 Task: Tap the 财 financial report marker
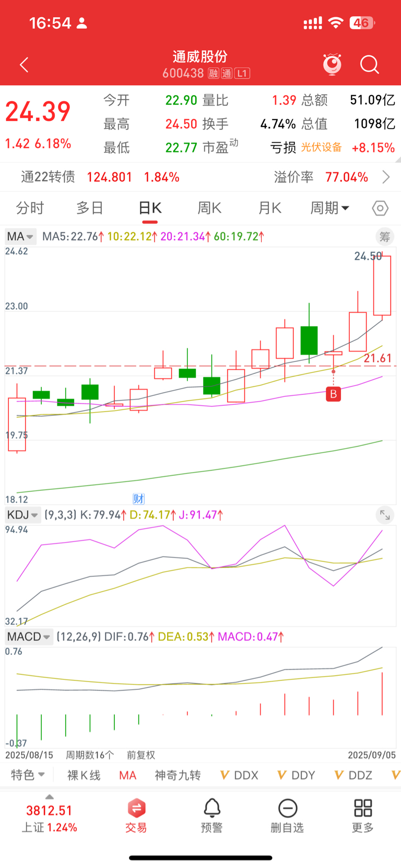(x=139, y=498)
